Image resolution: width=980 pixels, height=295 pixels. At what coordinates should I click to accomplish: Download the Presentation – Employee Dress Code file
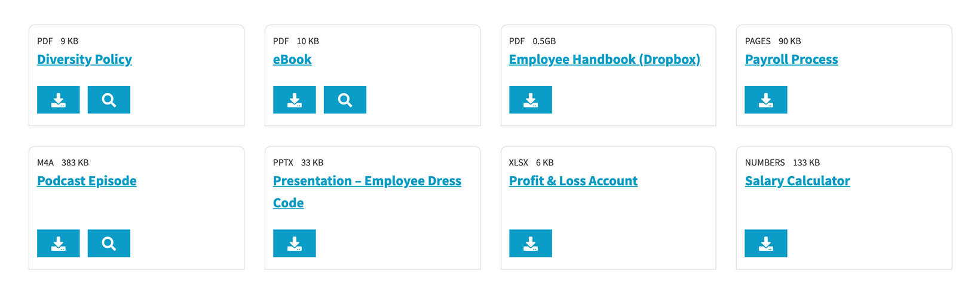coord(294,243)
